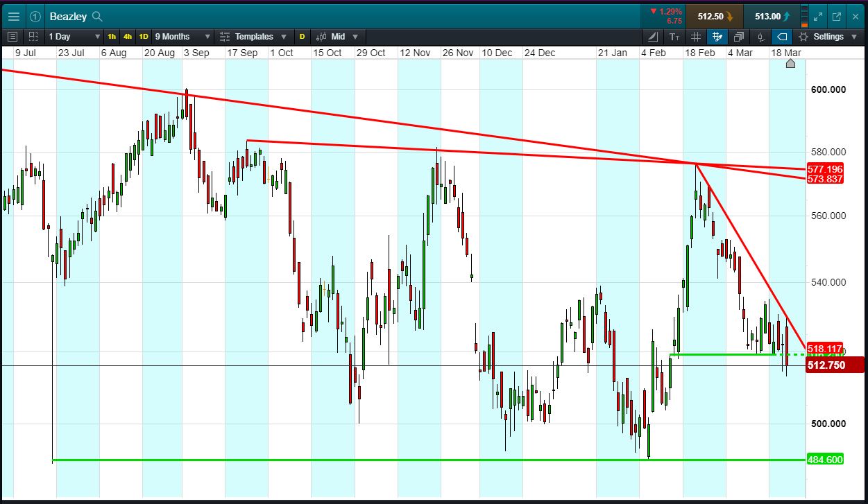Click the 9 Jul date label
868x504 pixels.
click(x=25, y=53)
